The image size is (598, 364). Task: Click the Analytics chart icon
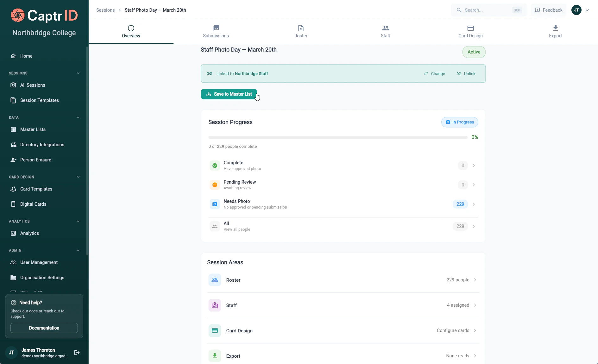(13, 233)
